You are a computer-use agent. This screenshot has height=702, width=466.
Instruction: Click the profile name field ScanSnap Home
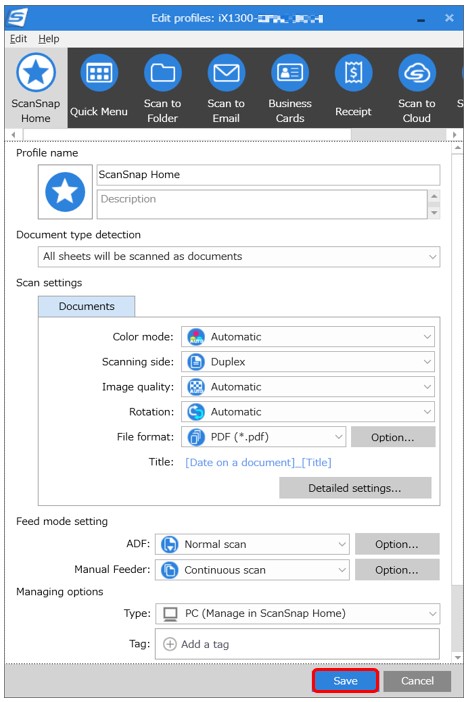268,175
